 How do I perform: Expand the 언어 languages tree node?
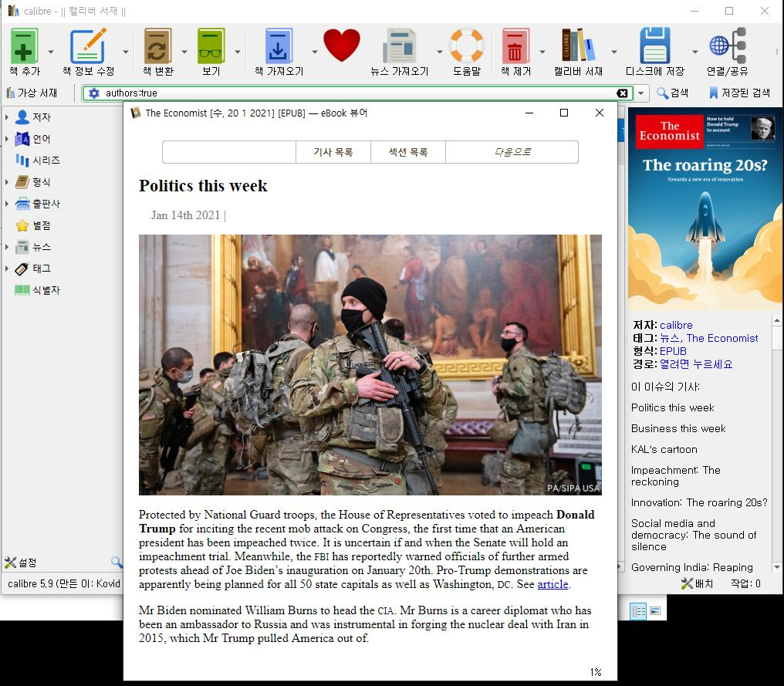(6, 138)
